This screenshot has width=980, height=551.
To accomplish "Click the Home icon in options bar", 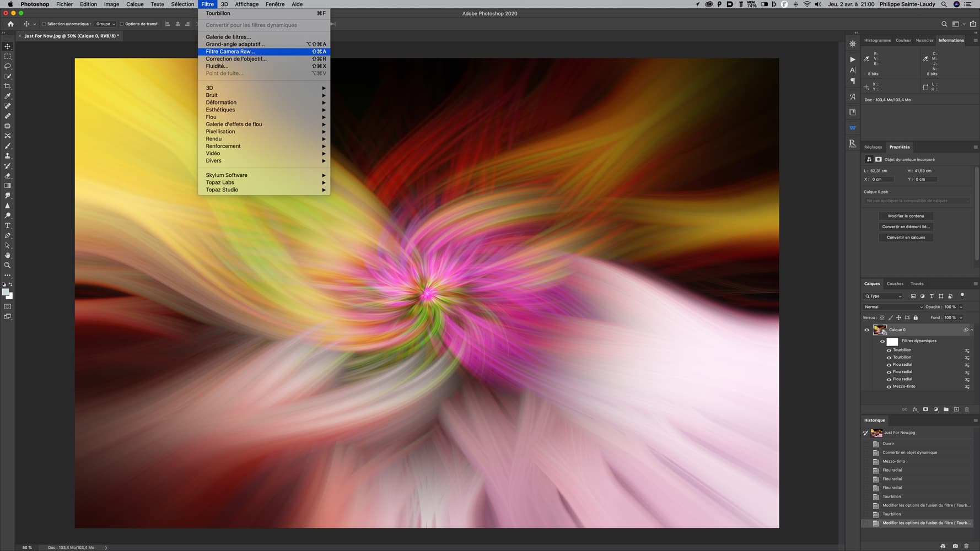I will click(10, 24).
